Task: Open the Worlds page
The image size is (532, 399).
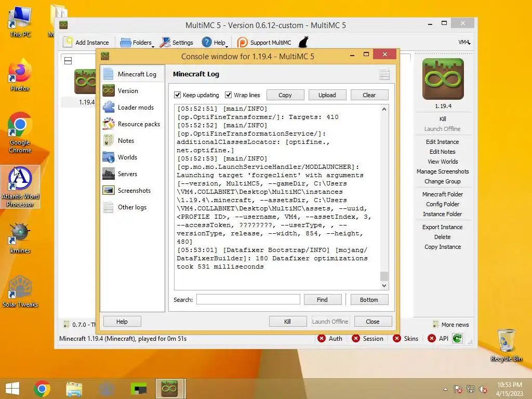Action: 132,157
